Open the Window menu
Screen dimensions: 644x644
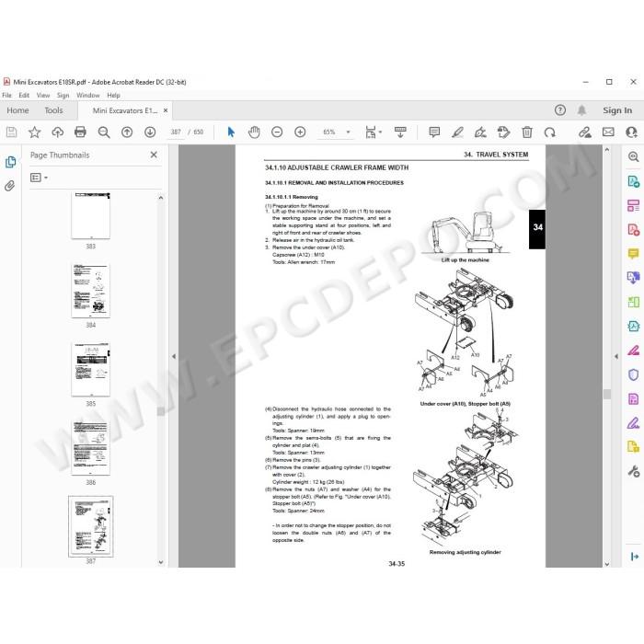pos(88,95)
